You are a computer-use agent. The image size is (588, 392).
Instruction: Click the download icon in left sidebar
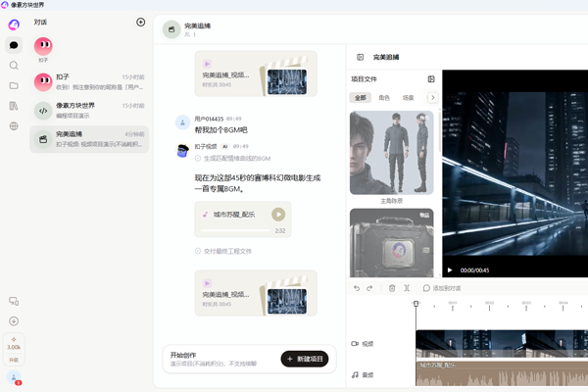click(x=14, y=321)
